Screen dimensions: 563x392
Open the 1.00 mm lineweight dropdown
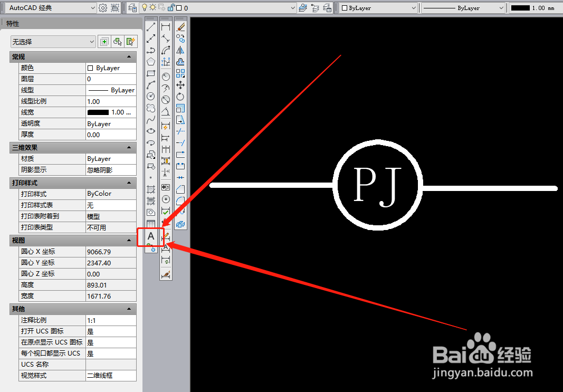point(535,7)
